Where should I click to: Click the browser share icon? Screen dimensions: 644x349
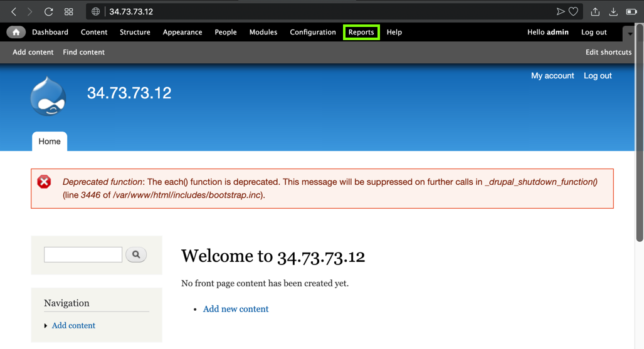[x=595, y=11]
